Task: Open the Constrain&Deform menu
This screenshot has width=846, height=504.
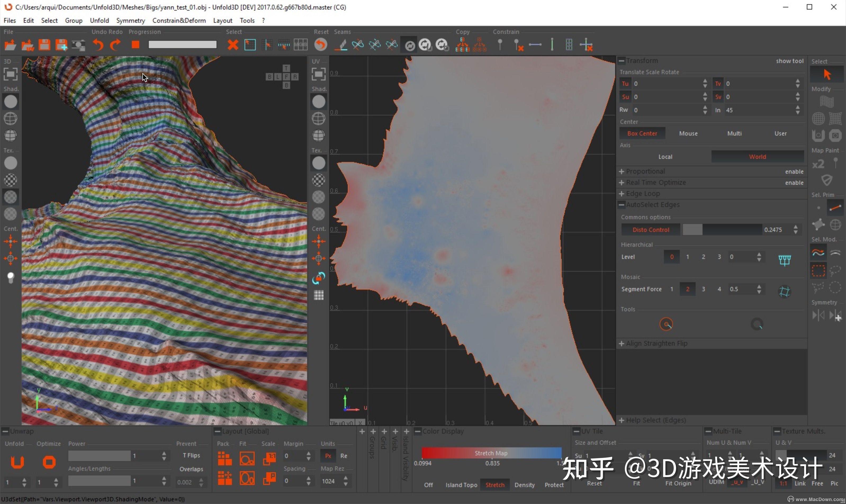Action: point(179,20)
